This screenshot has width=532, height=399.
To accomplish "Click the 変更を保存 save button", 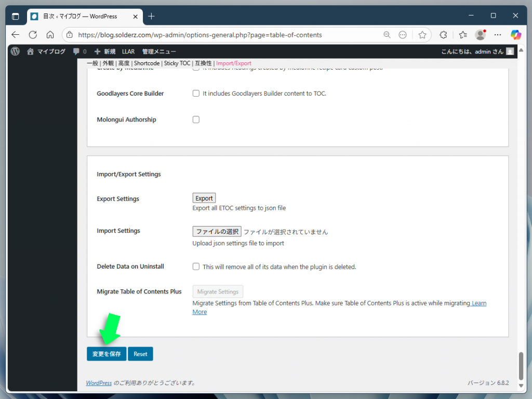I will click(106, 354).
